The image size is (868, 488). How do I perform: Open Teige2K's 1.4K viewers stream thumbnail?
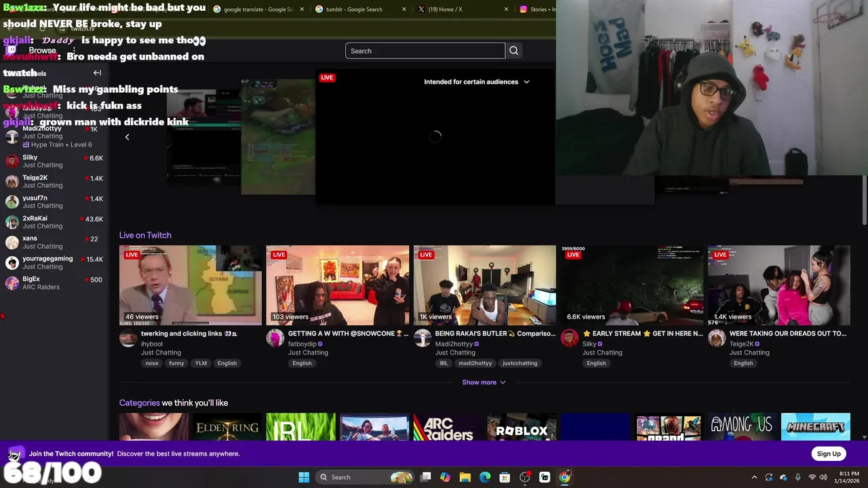pos(779,285)
